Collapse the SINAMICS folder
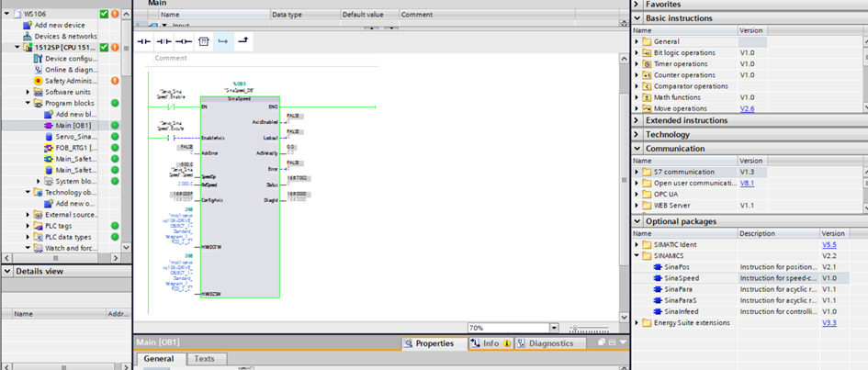 (x=637, y=255)
